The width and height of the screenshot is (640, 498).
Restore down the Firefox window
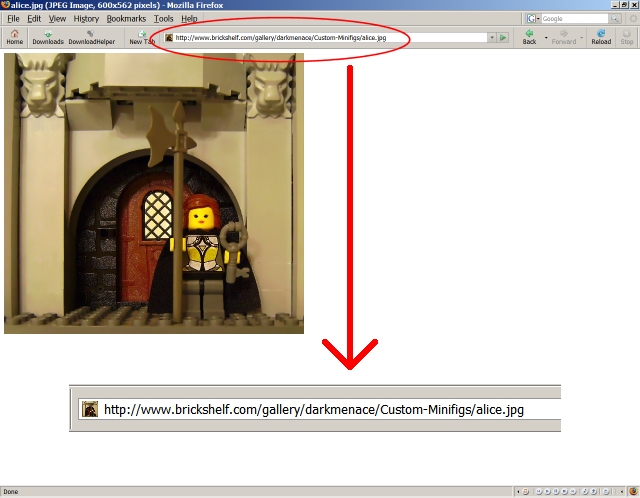pos(624,5)
